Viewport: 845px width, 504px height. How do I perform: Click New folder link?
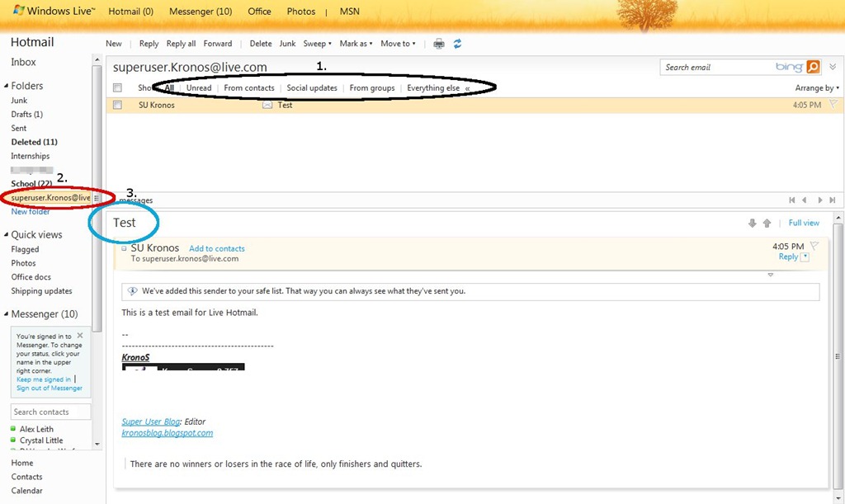31,212
